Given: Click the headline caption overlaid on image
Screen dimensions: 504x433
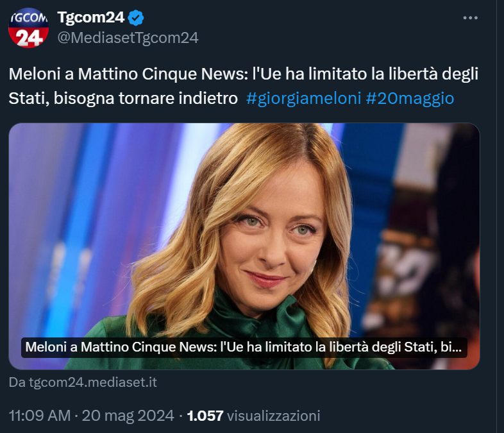Looking at the screenshot, I should point(244,348).
